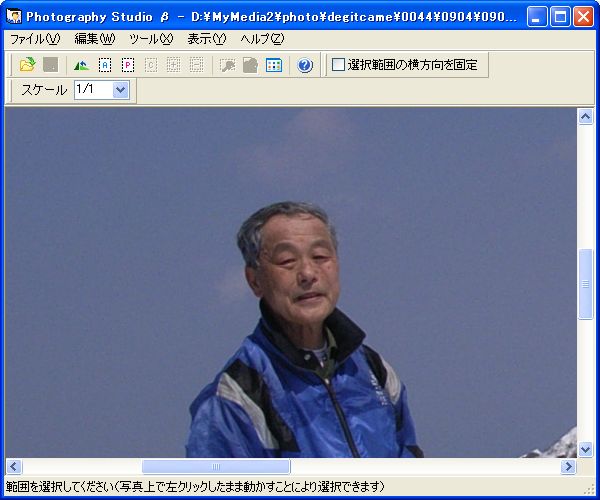Screen dimensions: 600x500
Task: Click the vertical scrollbar thumb
Action: tap(586, 283)
